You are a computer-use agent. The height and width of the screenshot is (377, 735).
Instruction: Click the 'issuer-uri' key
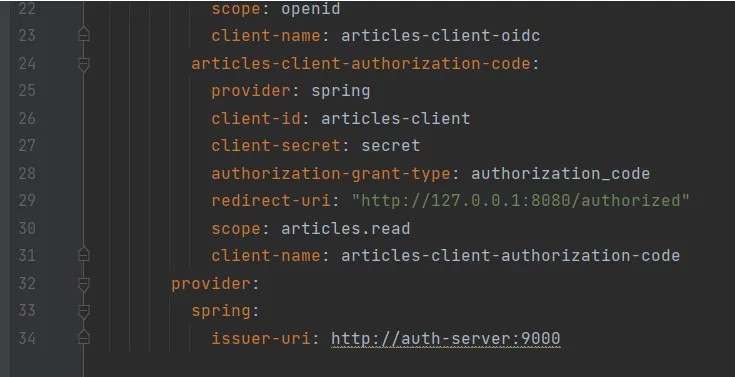261,339
